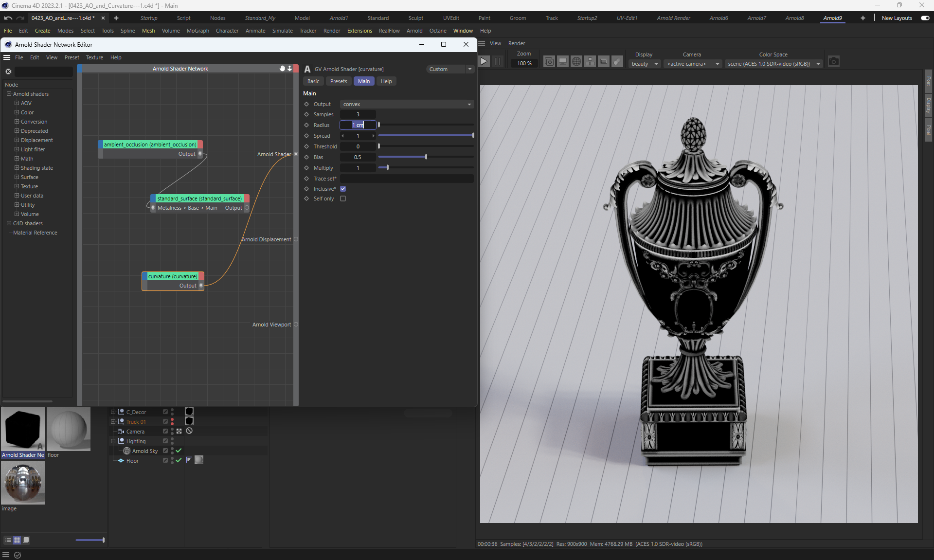Click the camera snapshot icon

[833, 62]
